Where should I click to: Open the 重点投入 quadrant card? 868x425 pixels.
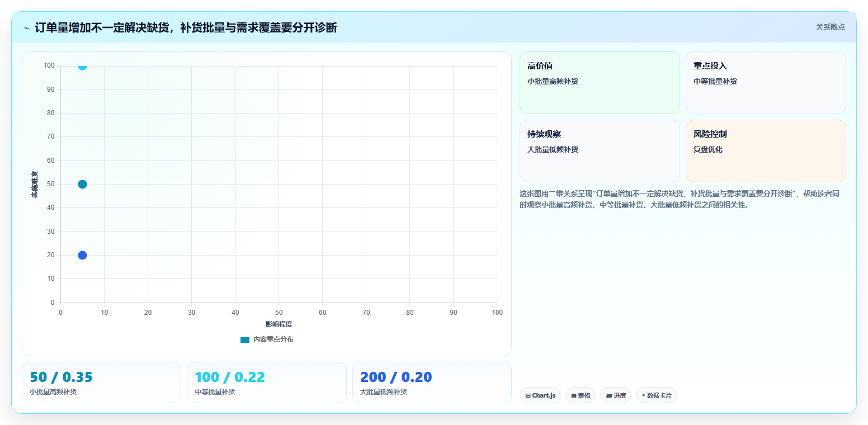(x=766, y=83)
